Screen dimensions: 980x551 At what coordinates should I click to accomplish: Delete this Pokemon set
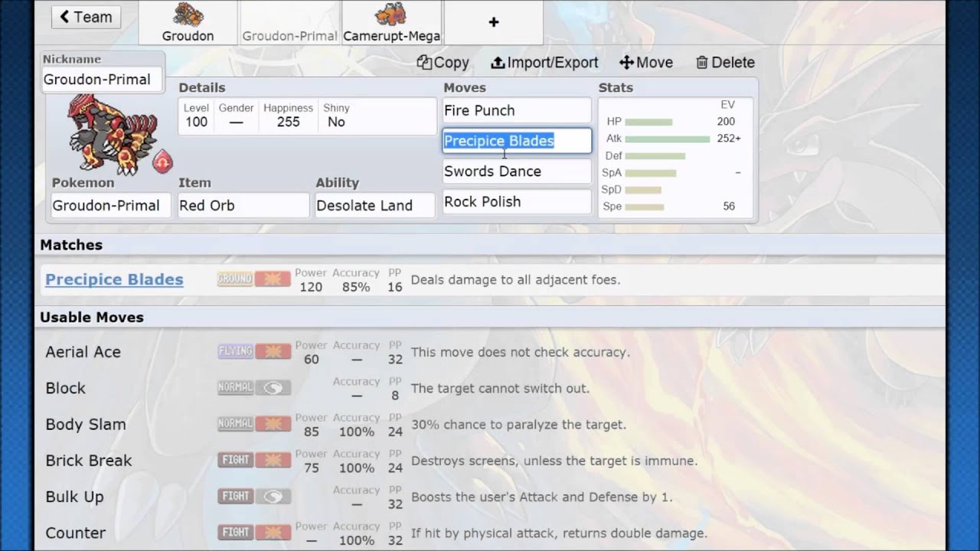[725, 63]
